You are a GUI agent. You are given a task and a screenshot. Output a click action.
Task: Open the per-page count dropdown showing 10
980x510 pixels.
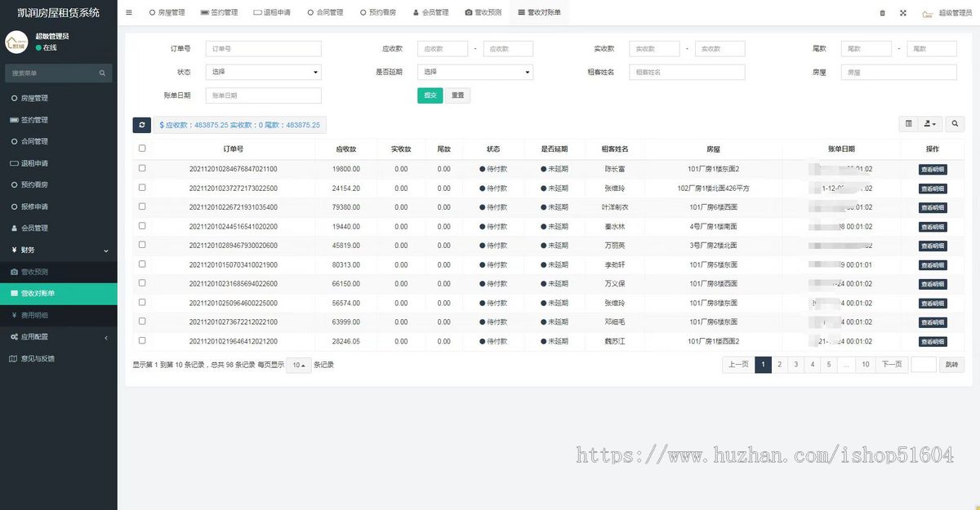298,366
